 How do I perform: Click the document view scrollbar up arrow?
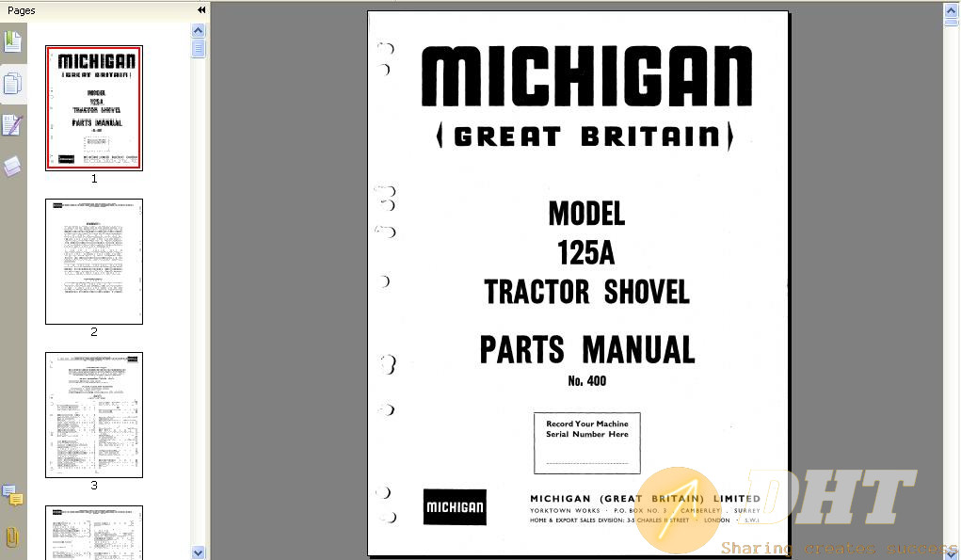pyautogui.click(x=952, y=10)
